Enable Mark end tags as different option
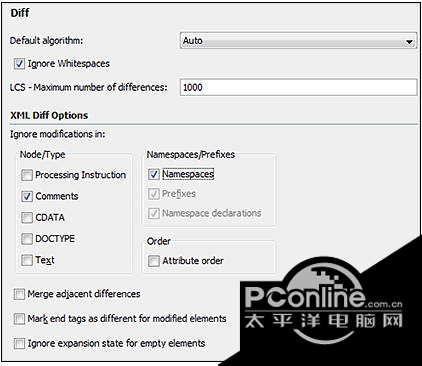422x366 pixels. pyautogui.click(x=19, y=319)
